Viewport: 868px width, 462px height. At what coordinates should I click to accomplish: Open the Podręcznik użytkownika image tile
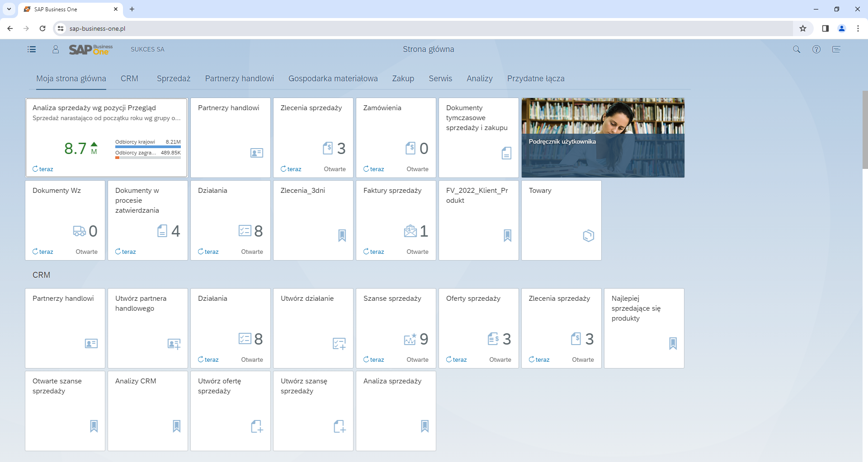603,138
